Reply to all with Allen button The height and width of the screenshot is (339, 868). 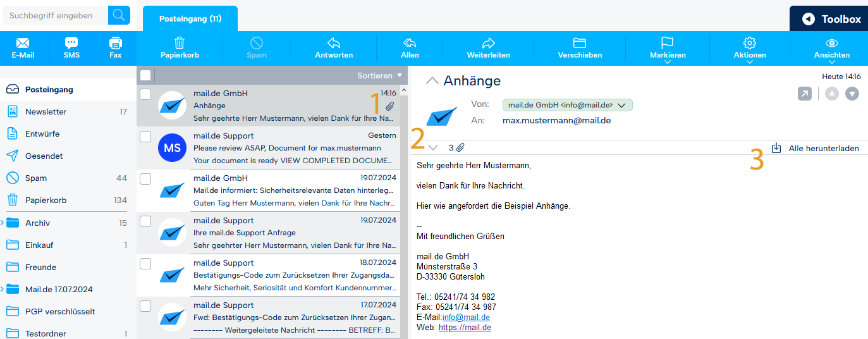(410, 48)
